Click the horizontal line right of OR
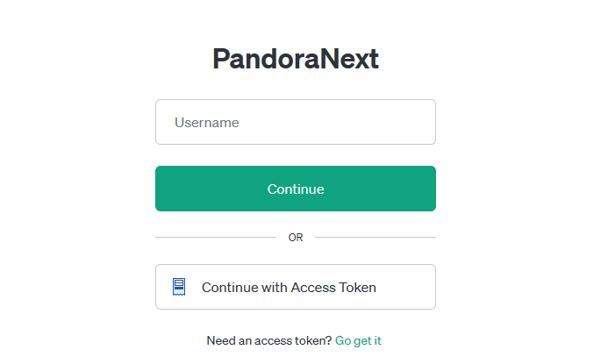 click(376, 237)
